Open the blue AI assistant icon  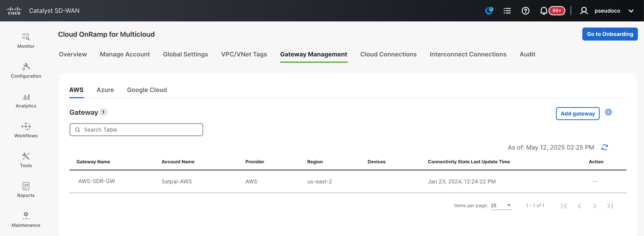(489, 11)
